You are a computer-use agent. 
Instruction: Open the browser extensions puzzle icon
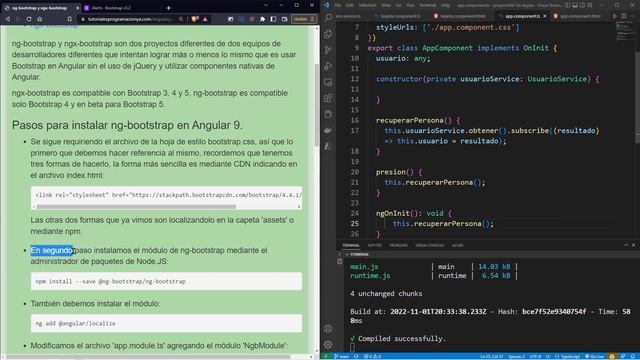(x=262, y=19)
